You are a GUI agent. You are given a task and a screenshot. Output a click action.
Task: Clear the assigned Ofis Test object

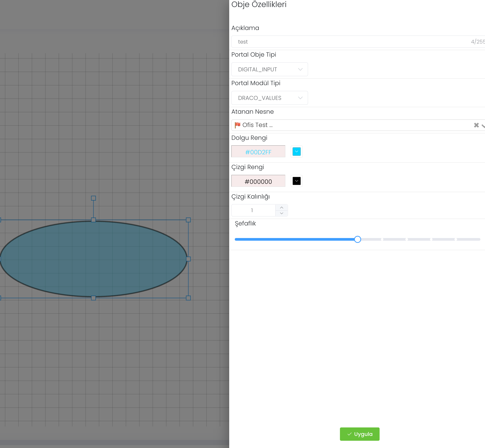(476, 125)
